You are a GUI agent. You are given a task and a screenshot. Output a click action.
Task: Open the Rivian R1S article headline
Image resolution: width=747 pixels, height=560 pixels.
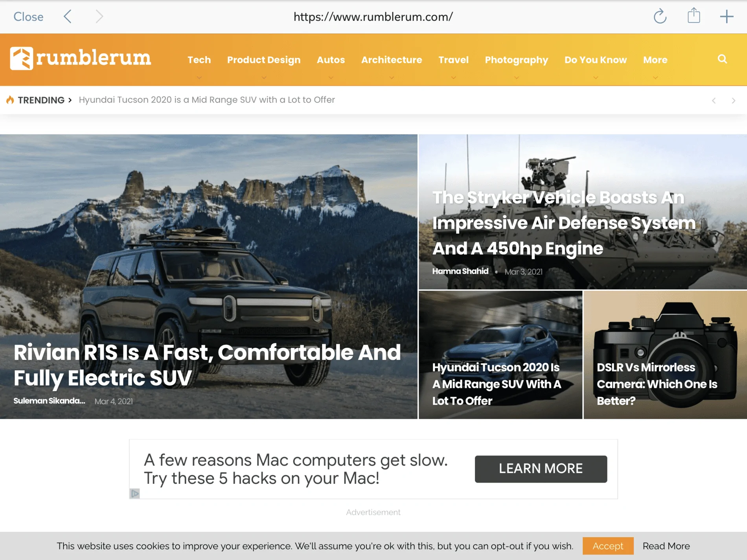207,365
